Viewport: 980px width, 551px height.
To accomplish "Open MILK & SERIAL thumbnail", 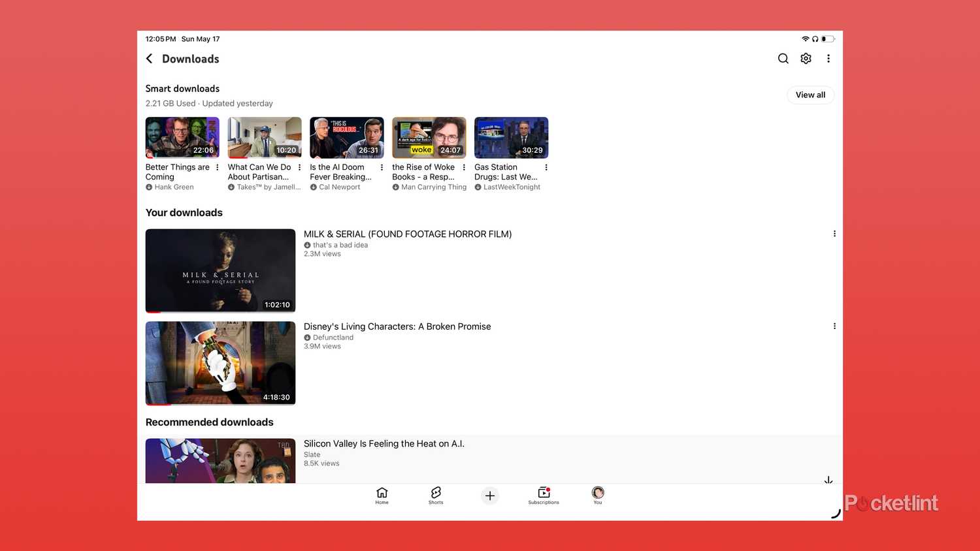I will (x=220, y=271).
